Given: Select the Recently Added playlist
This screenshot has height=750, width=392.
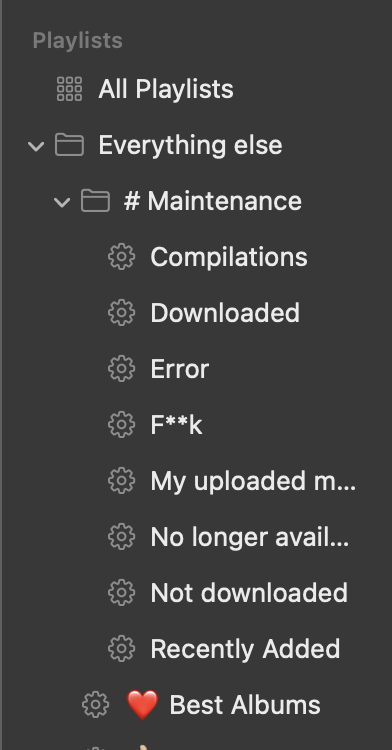Looking at the screenshot, I should [x=245, y=649].
